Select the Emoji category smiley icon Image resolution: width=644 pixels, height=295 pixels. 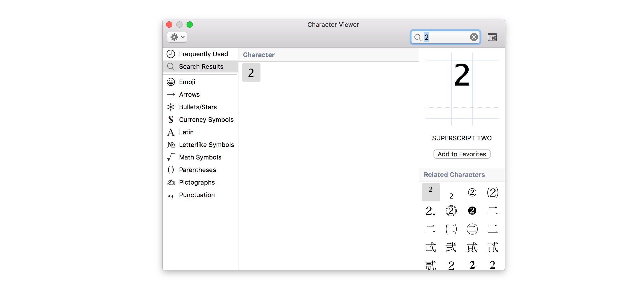pyautogui.click(x=171, y=82)
